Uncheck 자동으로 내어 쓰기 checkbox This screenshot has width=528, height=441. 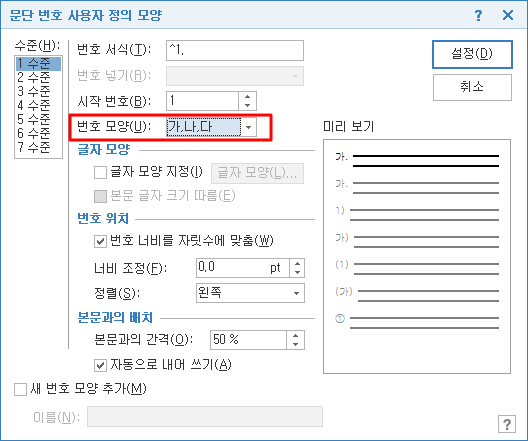pyautogui.click(x=100, y=365)
